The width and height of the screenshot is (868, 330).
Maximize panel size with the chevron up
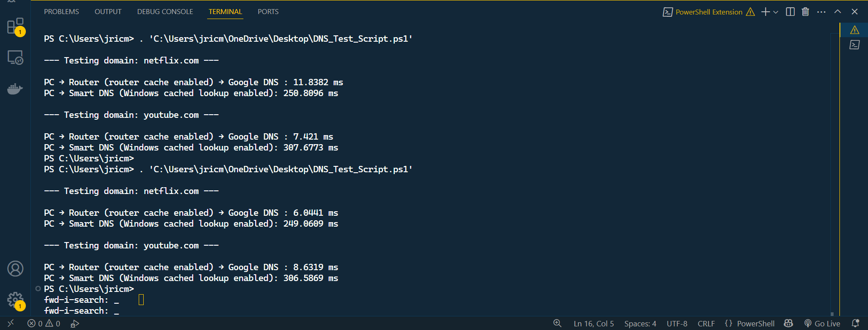click(838, 12)
